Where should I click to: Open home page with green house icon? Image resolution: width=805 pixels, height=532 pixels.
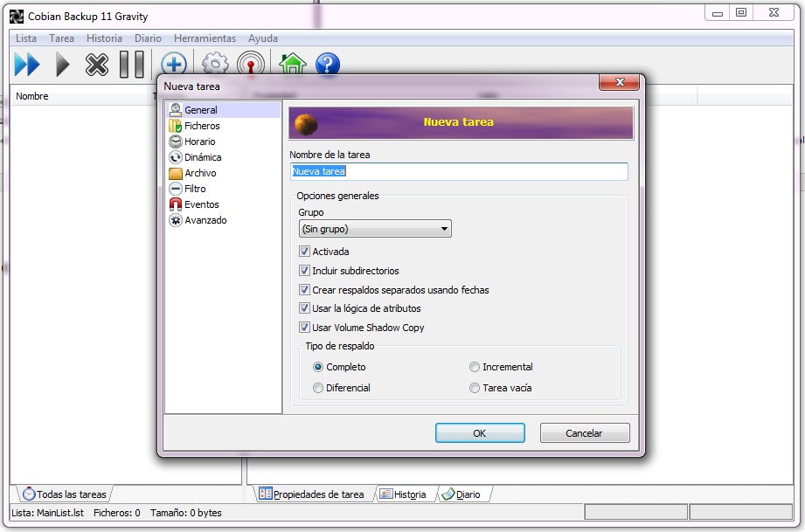click(x=292, y=65)
